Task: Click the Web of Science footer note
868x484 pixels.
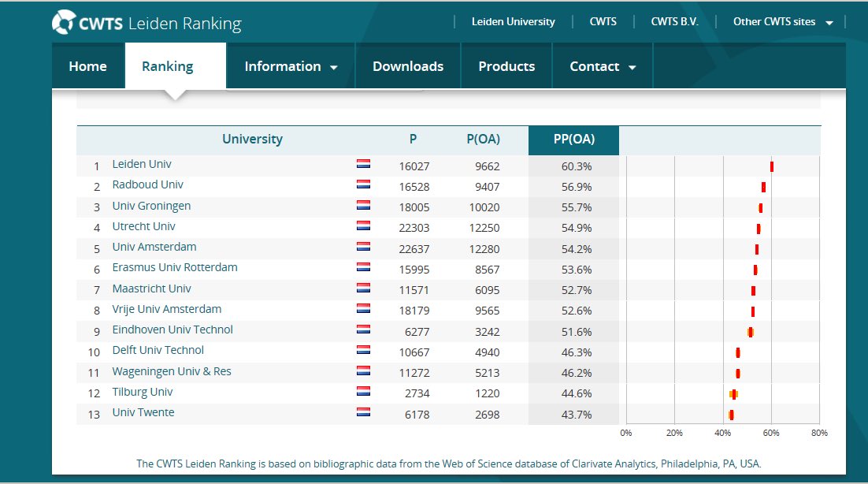Action: pyautogui.click(x=449, y=464)
